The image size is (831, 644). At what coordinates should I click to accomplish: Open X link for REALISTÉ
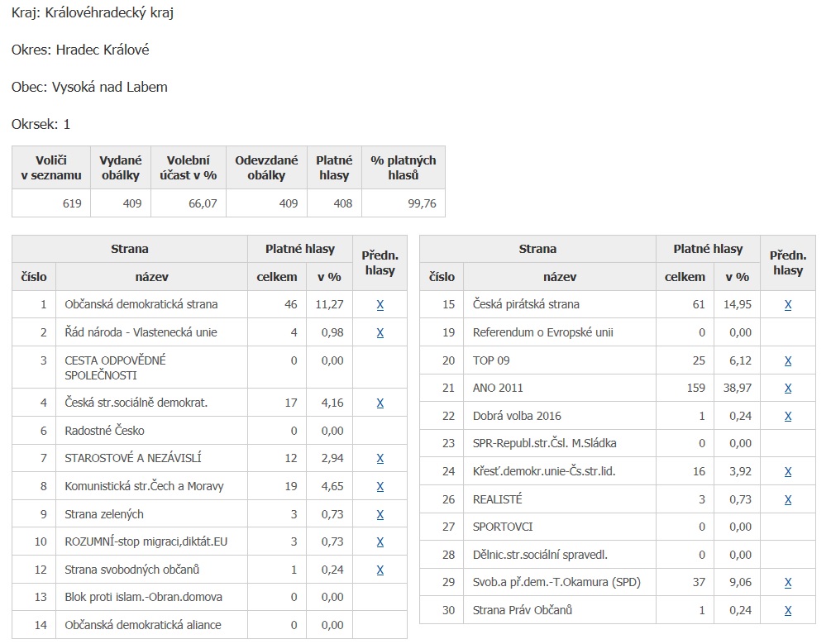(x=788, y=500)
